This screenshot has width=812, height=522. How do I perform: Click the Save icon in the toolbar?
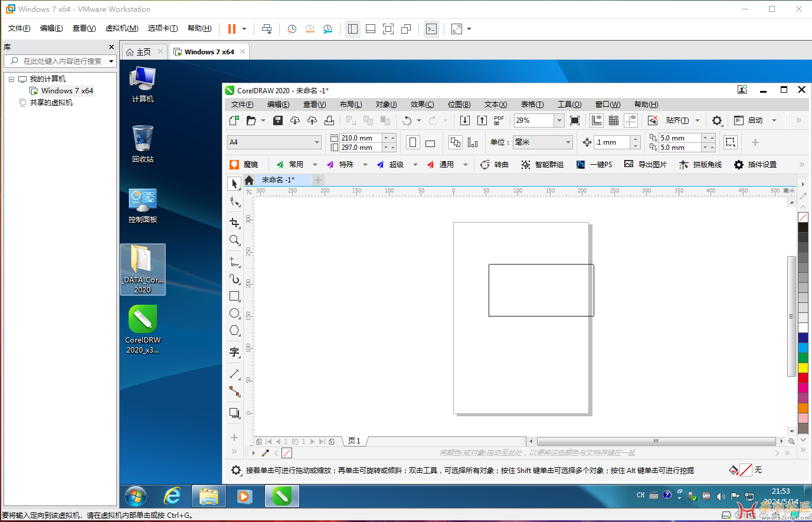[x=278, y=120]
